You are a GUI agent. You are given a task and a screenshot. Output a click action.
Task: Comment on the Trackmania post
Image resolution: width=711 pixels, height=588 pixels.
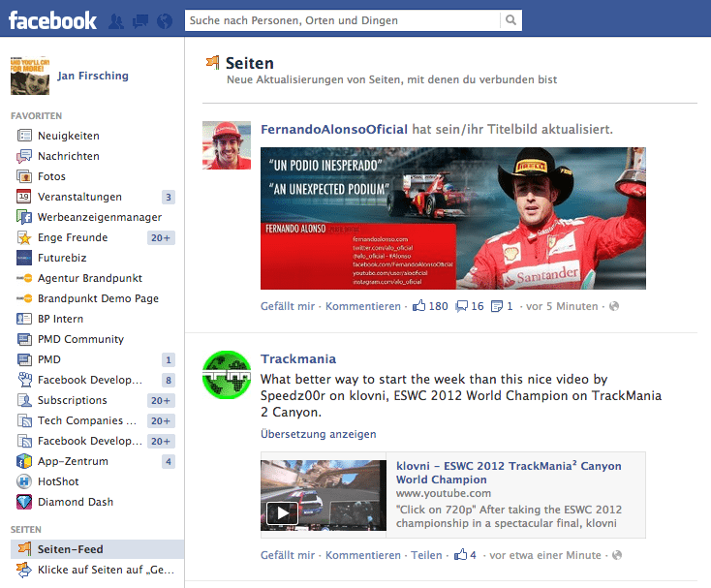pos(363,555)
